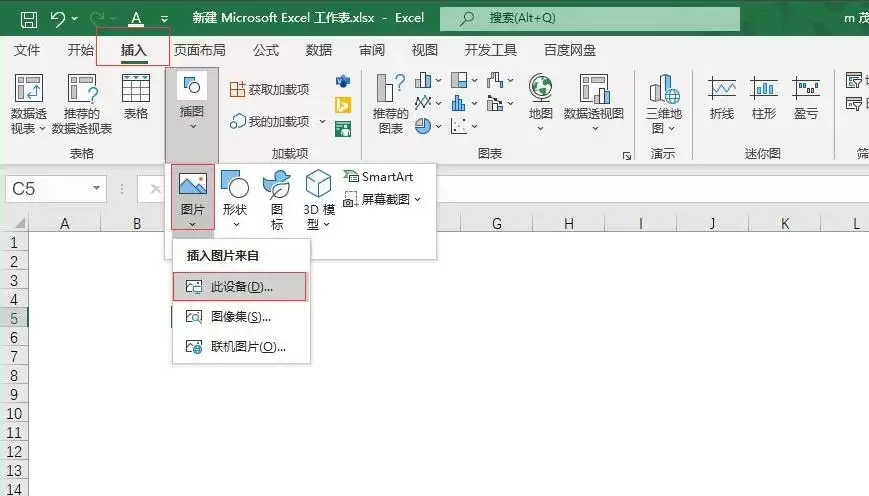Open the 数据 tab

tap(319, 50)
